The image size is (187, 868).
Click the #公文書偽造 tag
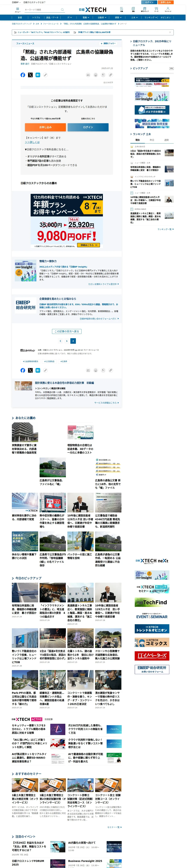[49, 361]
